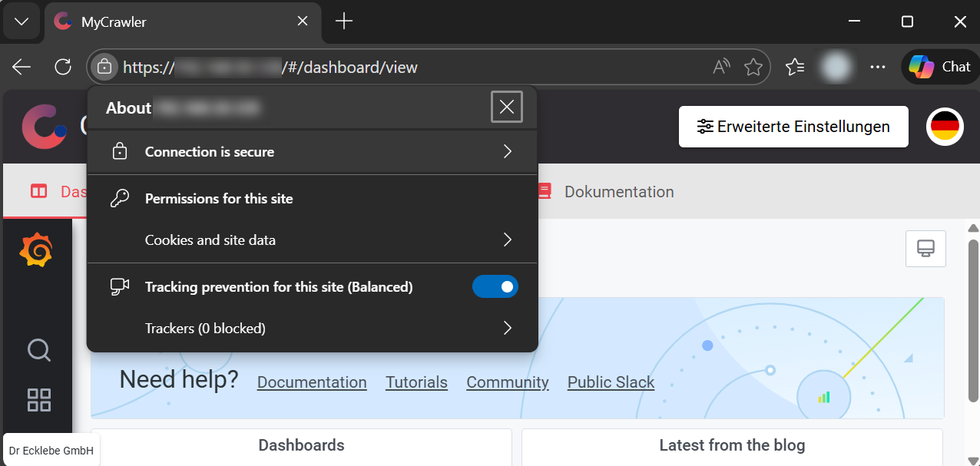Click the MyCrawler logo
Screen dimensions: 980x466
click(44, 127)
